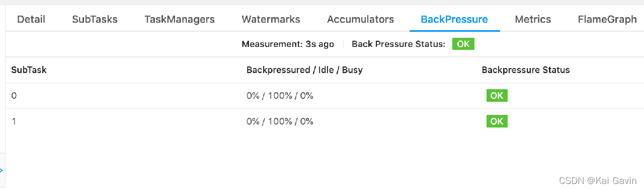Viewport: 644px width, 189px height.
Task: Select the row for SubTask 1
Action: pyautogui.click(x=325, y=121)
